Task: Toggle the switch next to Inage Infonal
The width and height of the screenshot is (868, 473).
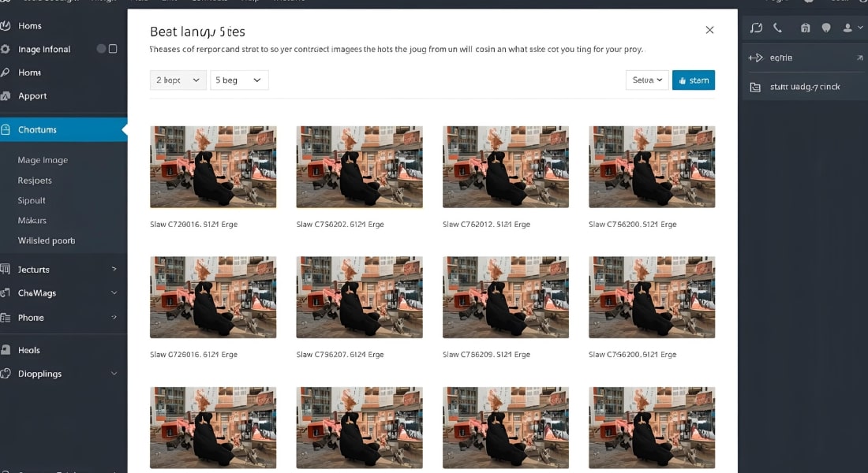Action: tap(99, 48)
